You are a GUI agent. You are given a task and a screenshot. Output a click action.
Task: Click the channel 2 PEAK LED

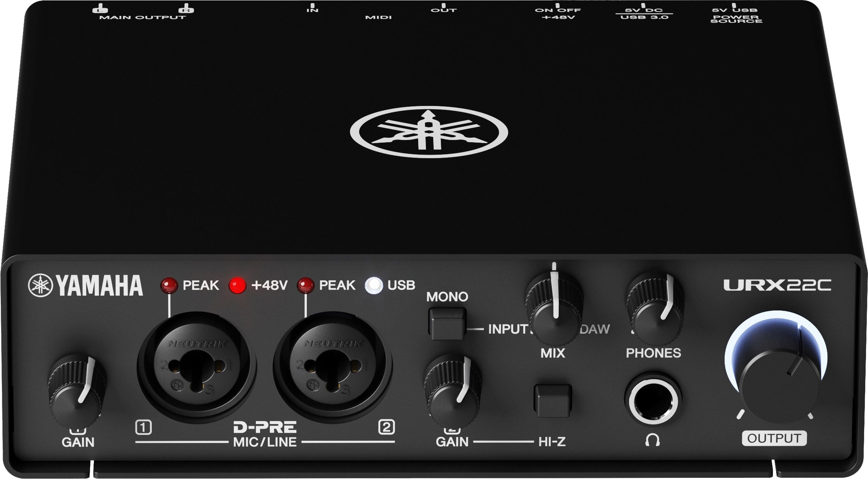(305, 286)
